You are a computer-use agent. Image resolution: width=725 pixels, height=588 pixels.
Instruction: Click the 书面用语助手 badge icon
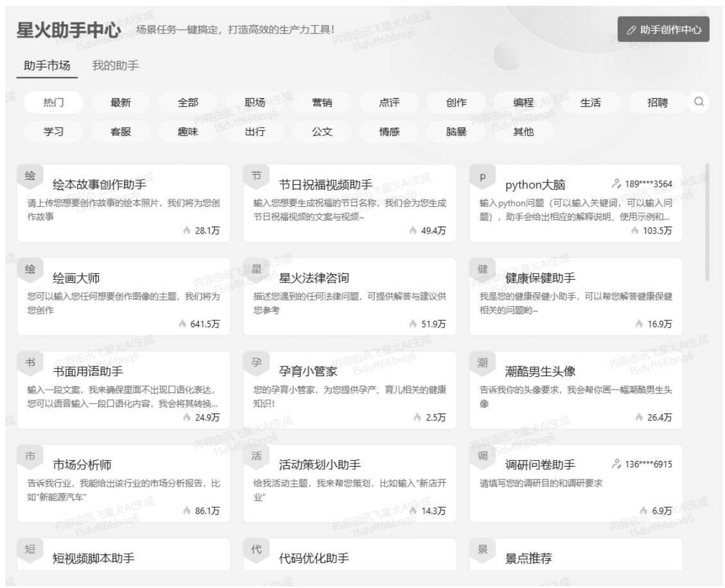pyautogui.click(x=30, y=363)
